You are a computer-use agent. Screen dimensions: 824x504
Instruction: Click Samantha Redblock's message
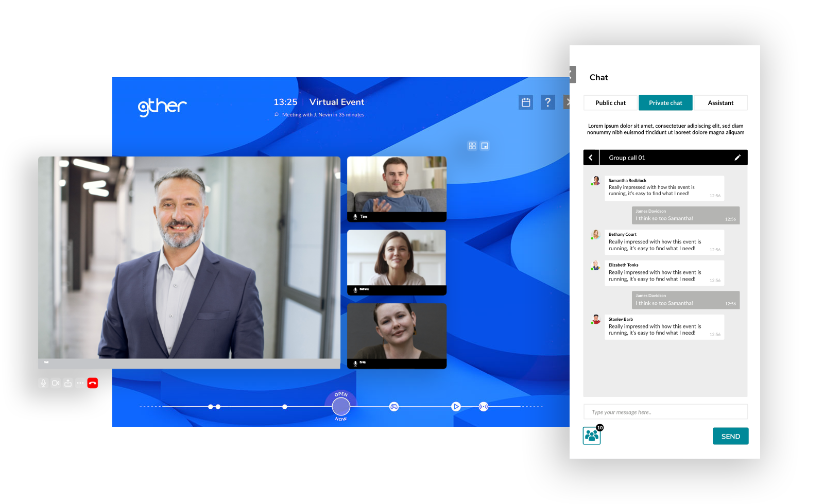click(664, 188)
